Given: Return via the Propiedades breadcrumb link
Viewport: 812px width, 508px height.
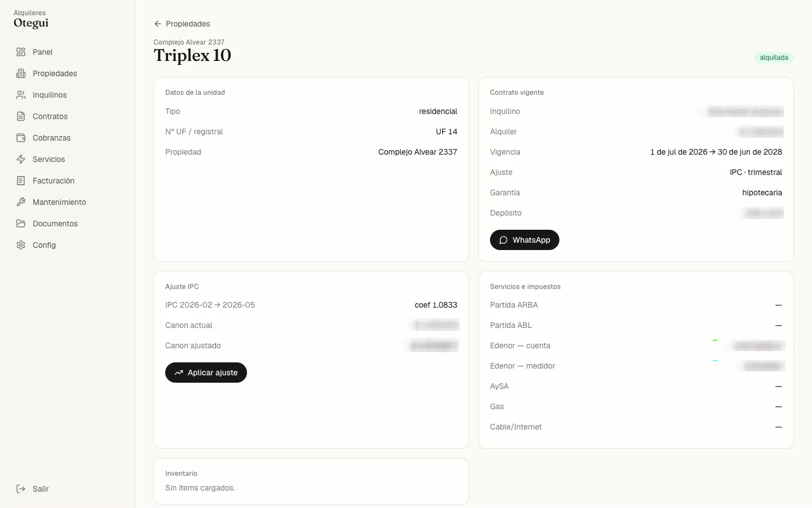Looking at the screenshot, I should click(x=182, y=24).
